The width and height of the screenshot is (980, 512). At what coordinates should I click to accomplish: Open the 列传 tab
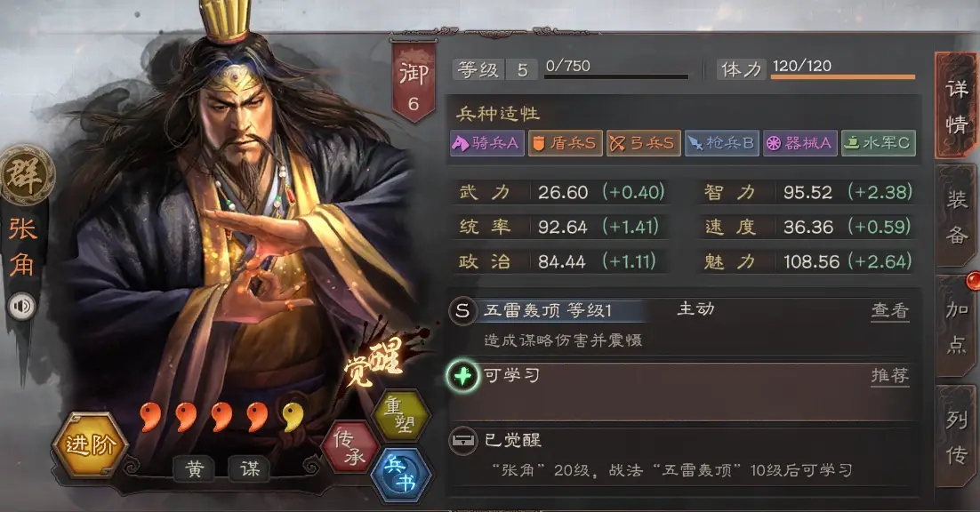click(956, 436)
